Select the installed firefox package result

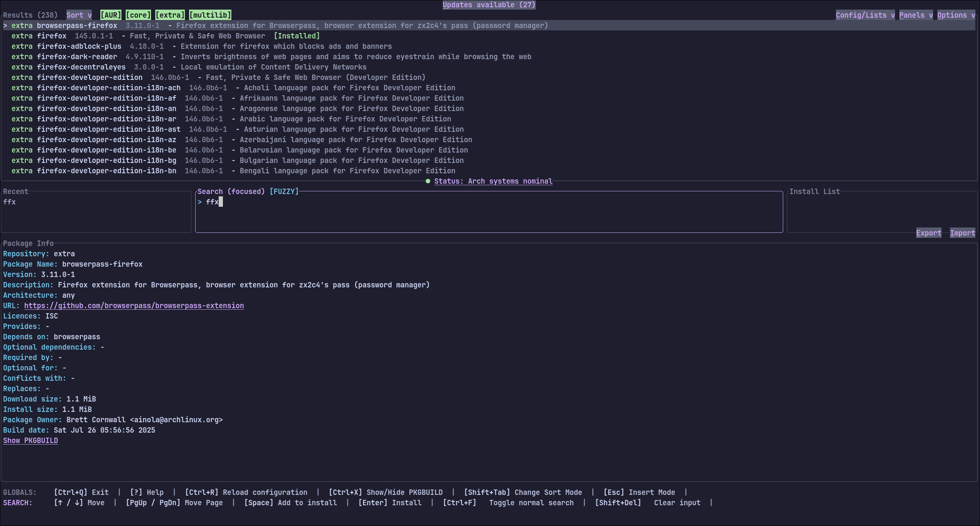tap(154, 36)
